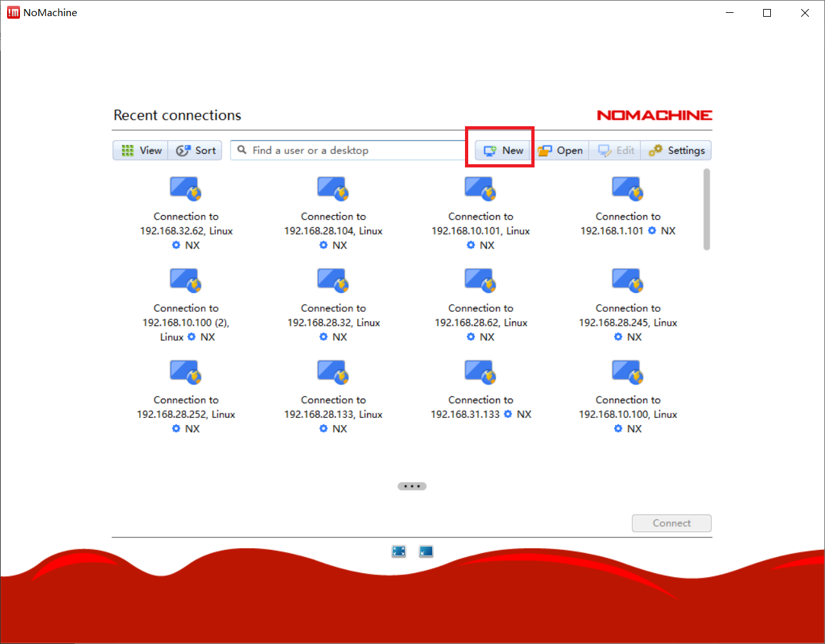Viewport: 825px width, 644px height.
Task: Select the connection icon for 192.168.32.62
Action: (186, 189)
